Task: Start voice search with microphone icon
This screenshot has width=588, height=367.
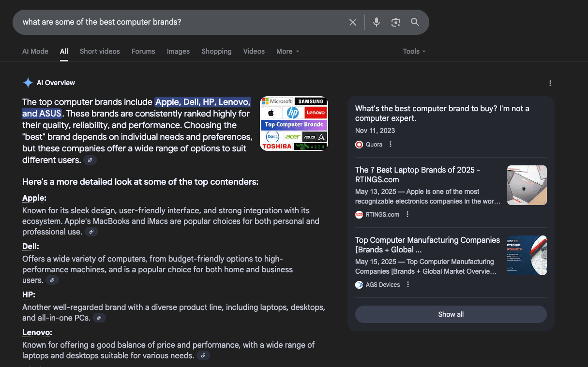Action: [x=377, y=22]
